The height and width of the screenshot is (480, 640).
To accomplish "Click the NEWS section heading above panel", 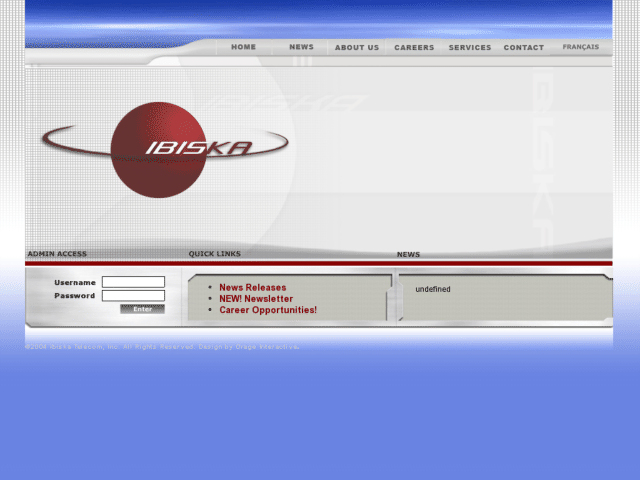I will point(408,254).
